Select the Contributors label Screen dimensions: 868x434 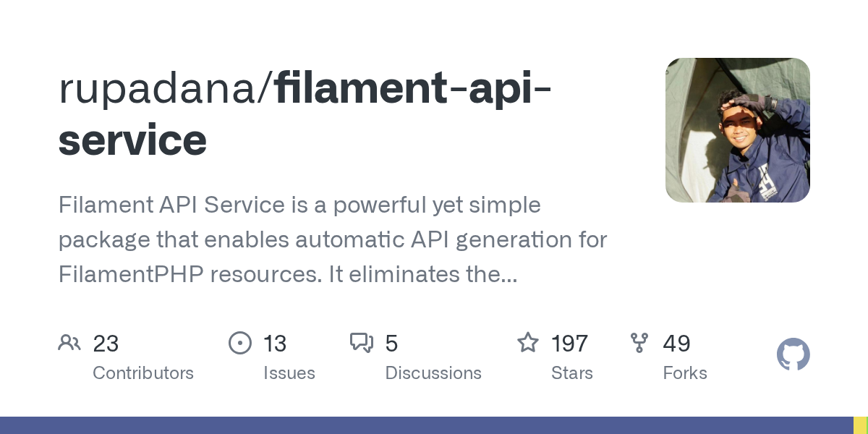pyautogui.click(x=143, y=373)
